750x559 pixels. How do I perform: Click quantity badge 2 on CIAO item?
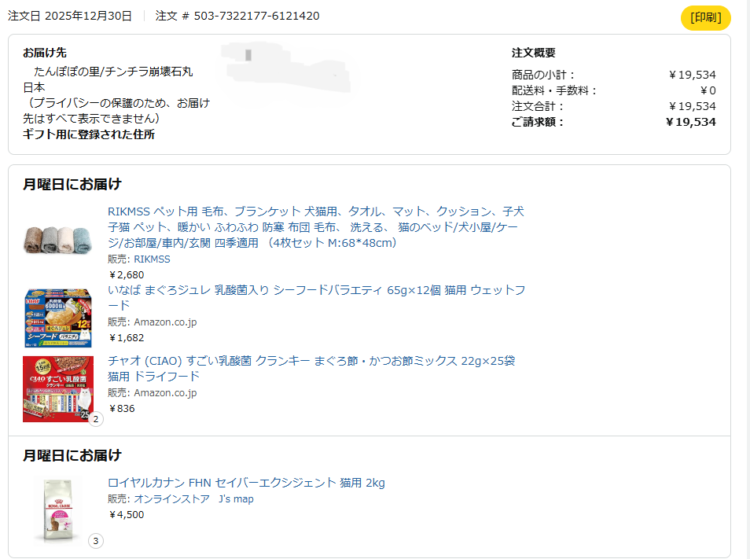[96, 419]
